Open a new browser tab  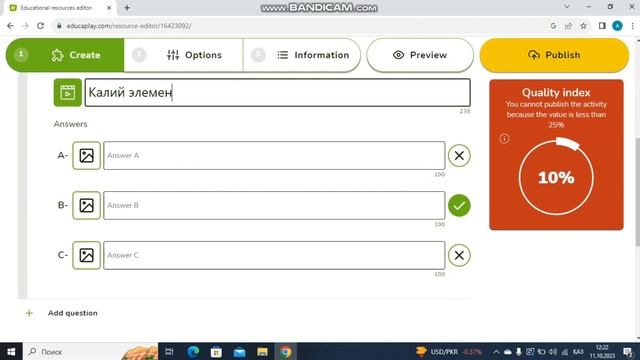tap(127, 8)
